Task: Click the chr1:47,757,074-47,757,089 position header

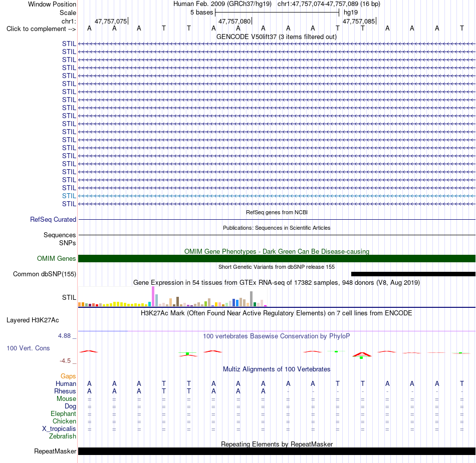Action: [x=329, y=4]
